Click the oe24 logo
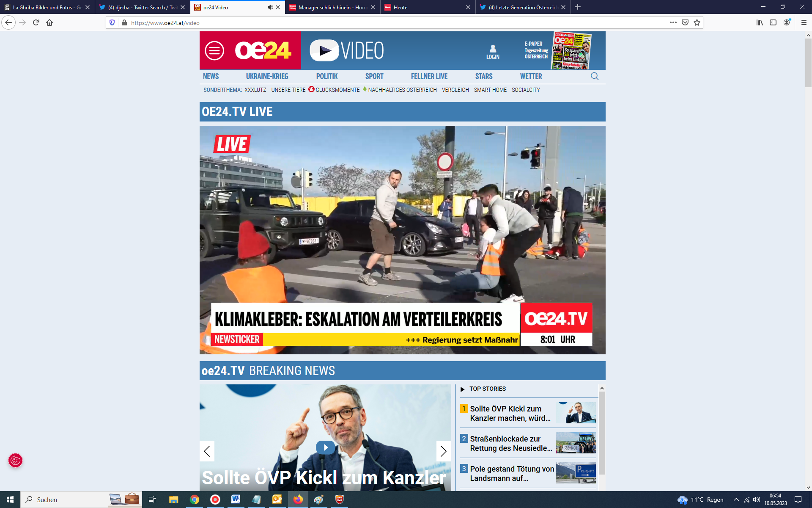This screenshot has width=812, height=508. pos(263,51)
